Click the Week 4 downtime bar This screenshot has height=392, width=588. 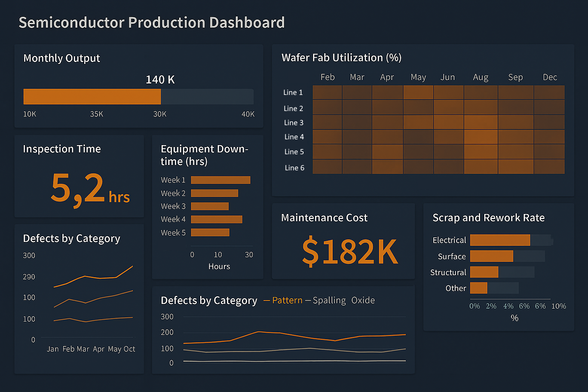(x=216, y=219)
